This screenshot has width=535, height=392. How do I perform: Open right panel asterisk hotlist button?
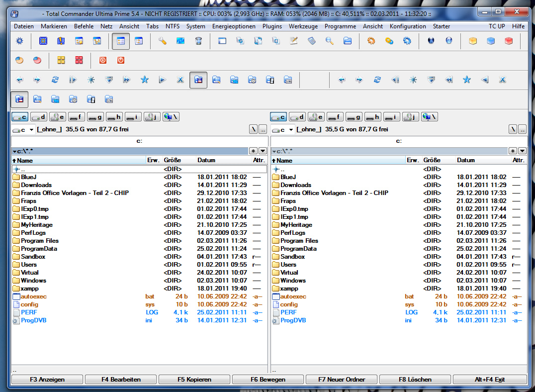coord(513,151)
